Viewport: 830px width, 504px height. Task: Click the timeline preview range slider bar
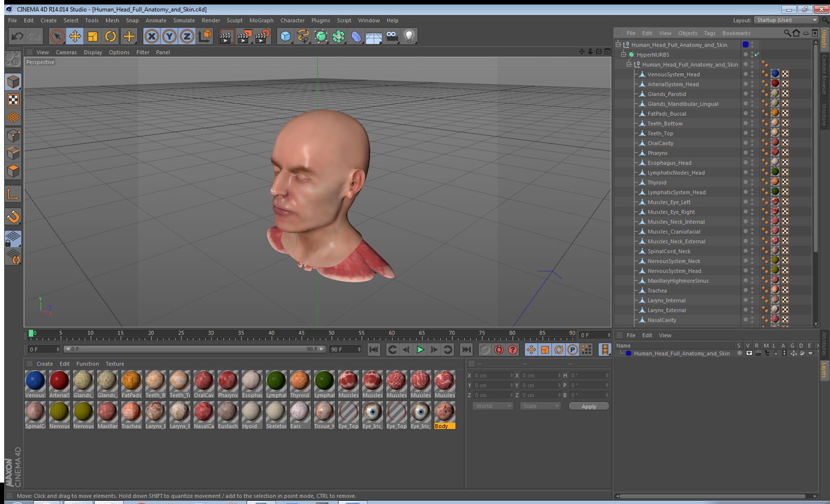click(x=194, y=349)
